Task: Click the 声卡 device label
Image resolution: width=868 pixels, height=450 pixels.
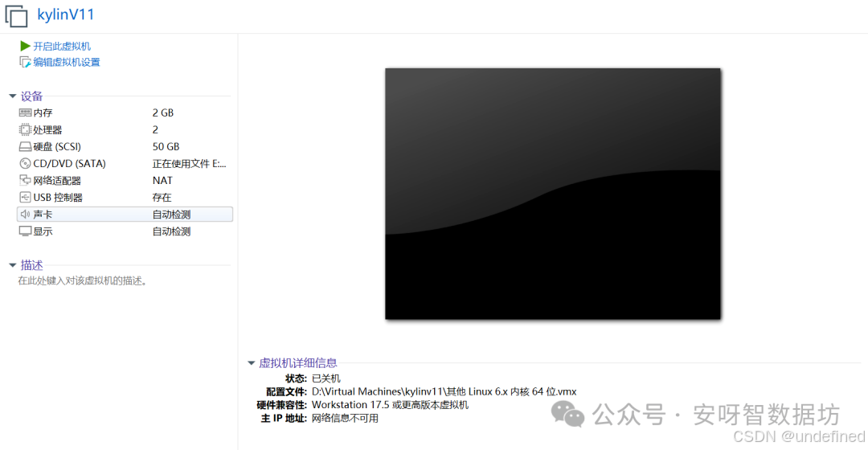Action: click(43, 215)
